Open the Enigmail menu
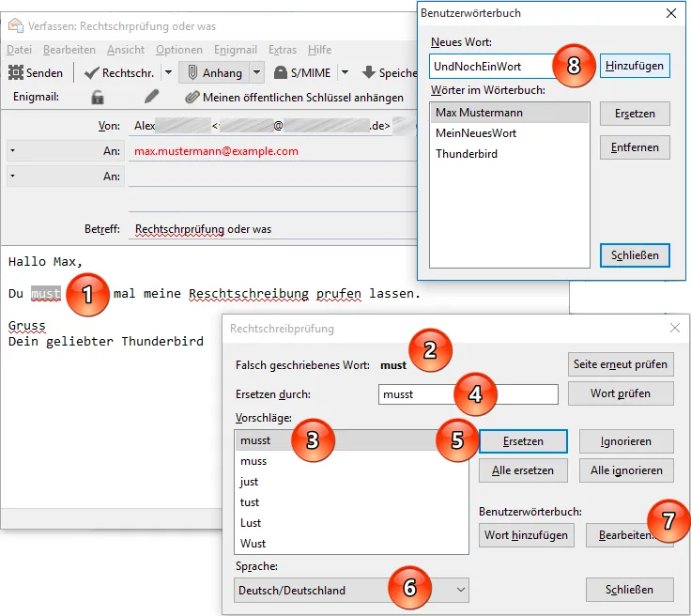Screen dimensions: 691x616 tap(236, 50)
